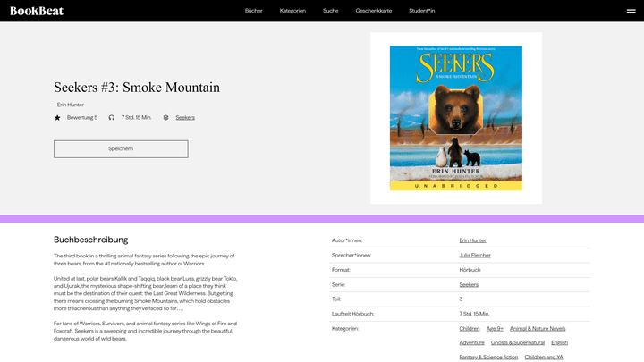The image size is (644, 362).
Task: Click the BookBeat logo
Action: pyautogui.click(x=37, y=11)
